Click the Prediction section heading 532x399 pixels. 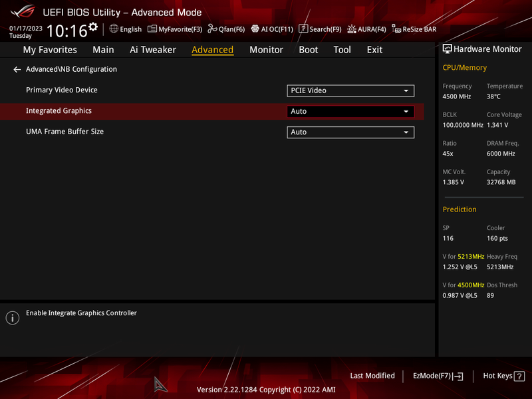[460, 209]
